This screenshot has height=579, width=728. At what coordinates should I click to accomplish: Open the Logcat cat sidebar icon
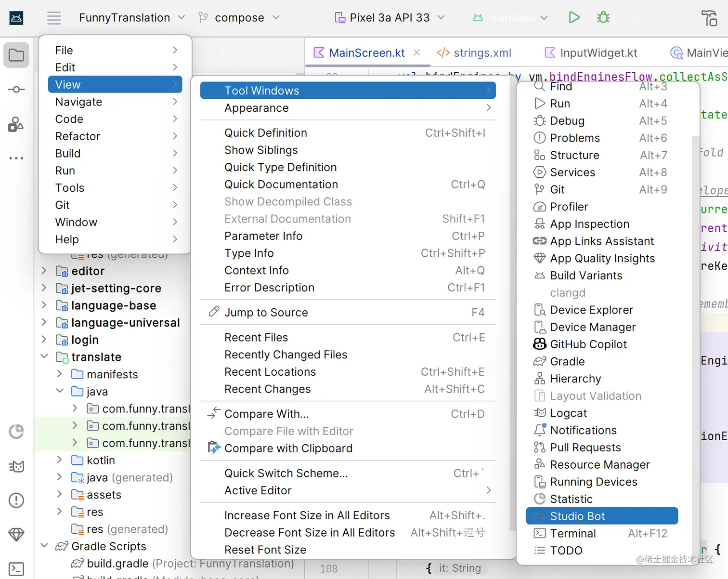point(16,466)
